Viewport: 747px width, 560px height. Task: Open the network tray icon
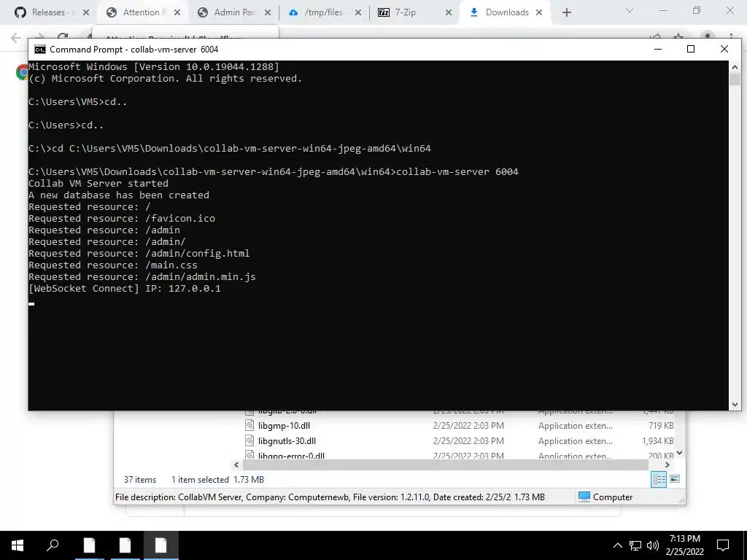[635, 545]
